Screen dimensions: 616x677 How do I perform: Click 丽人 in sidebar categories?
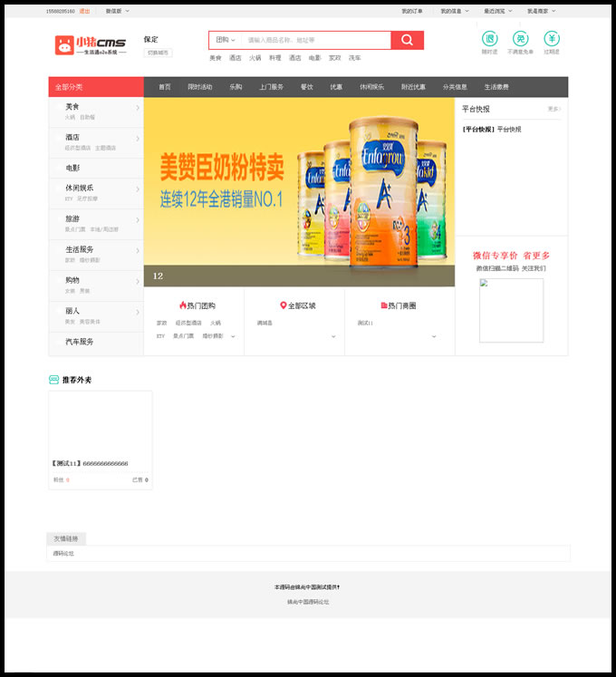(x=72, y=311)
